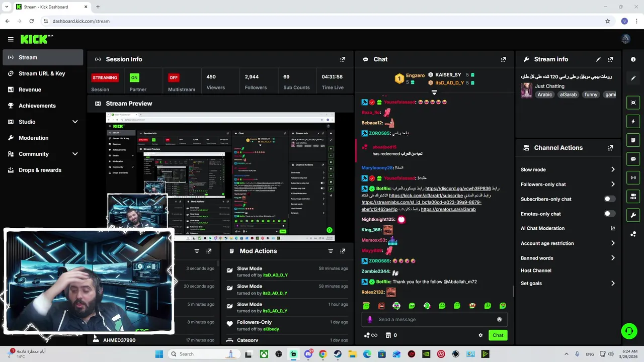The height and width of the screenshot is (362, 644).
Task: Pop out the Channel Actions panel
Action: (610, 148)
